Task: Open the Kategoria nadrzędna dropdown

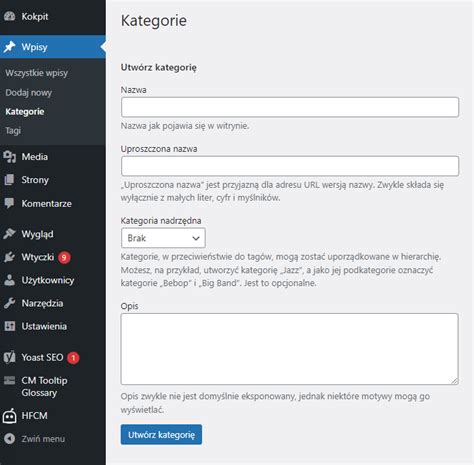Action: (163, 238)
